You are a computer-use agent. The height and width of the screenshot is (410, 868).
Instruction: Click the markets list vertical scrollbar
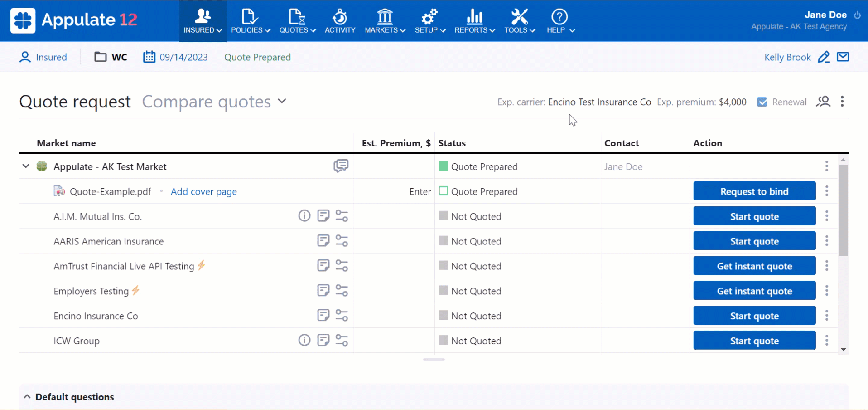click(x=843, y=210)
